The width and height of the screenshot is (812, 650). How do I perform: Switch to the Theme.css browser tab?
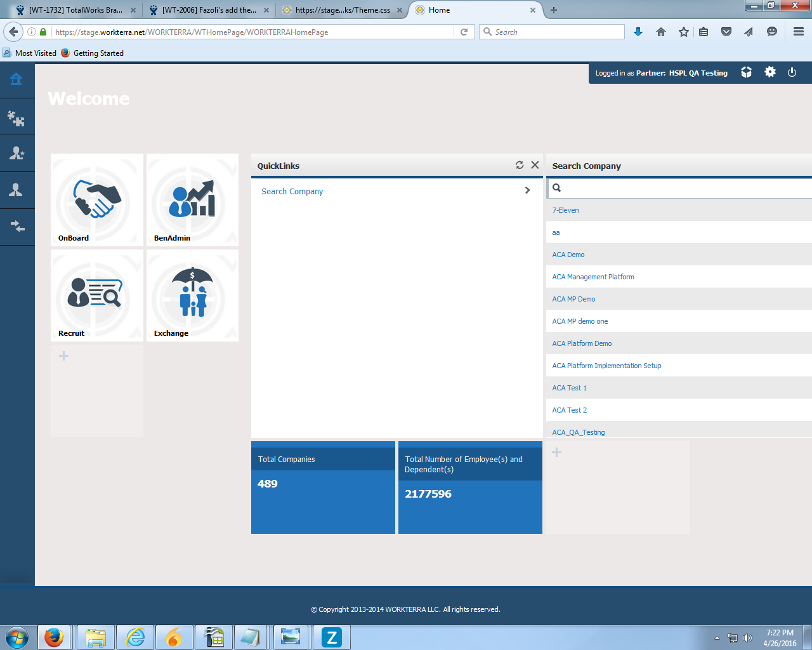tap(342, 10)
